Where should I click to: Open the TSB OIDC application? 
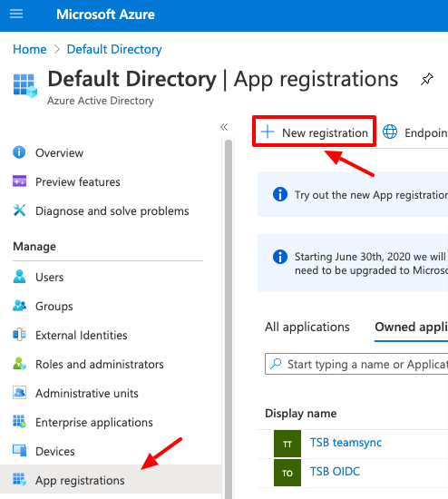(x=335, y=472)
